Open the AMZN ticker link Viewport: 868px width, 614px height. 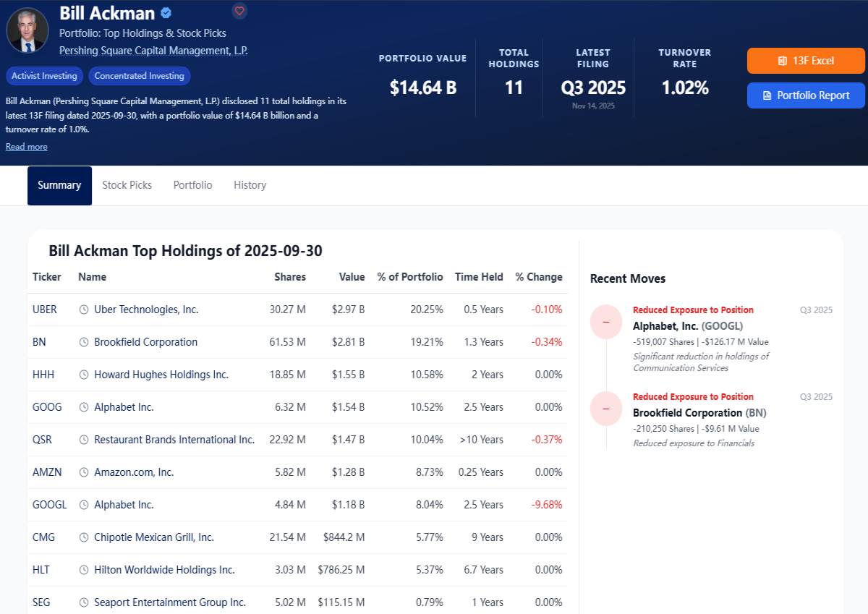click(47, 472)
